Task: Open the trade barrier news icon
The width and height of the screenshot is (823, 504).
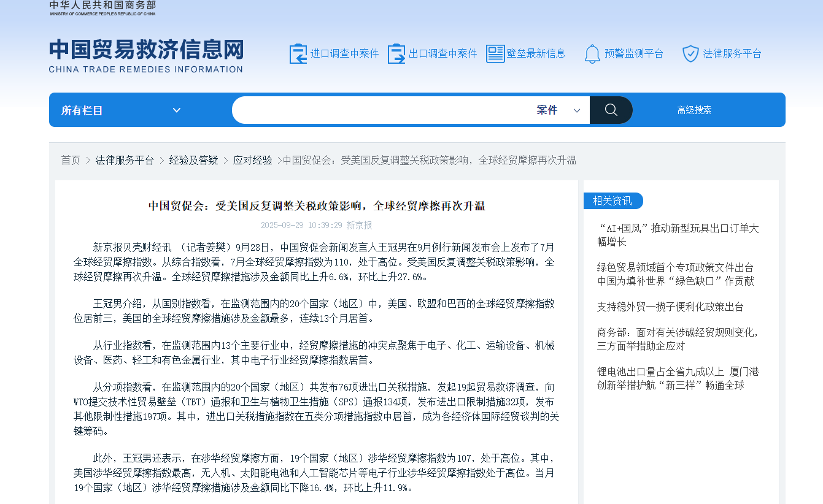Action: point(495,54)
